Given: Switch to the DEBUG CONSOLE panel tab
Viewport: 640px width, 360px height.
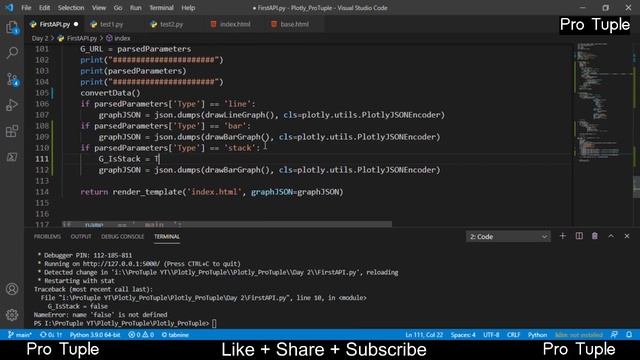Looking at the screenshot, I should click(122, 236).
